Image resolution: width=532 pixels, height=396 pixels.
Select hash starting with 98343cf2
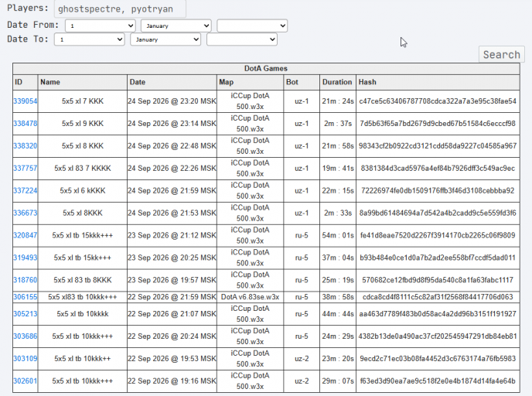[x=438, y=146]
